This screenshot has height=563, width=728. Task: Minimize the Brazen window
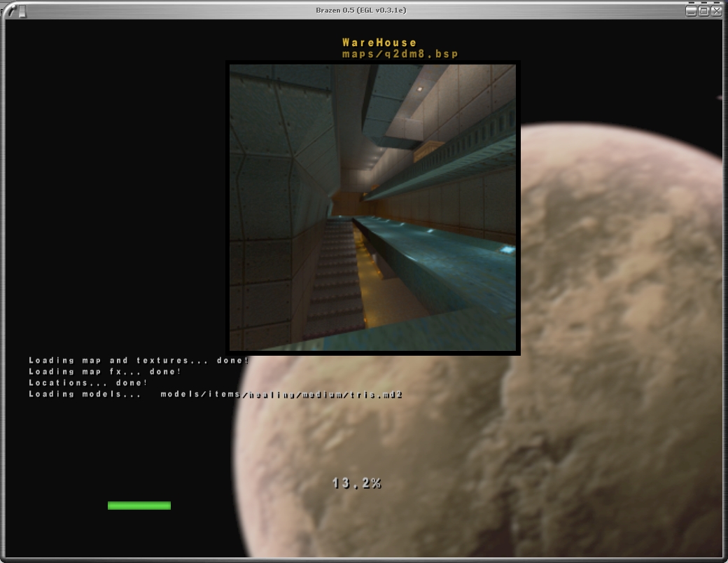(691, 11)
